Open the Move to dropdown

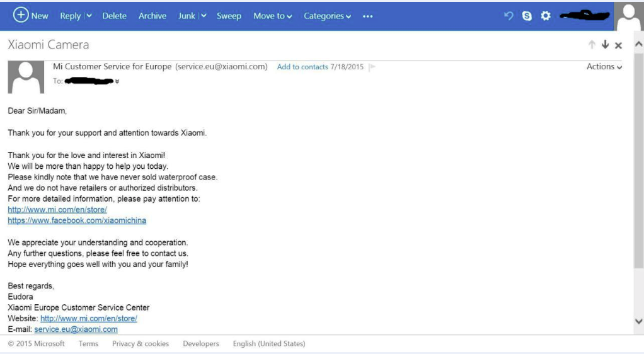[x=273, y=16]
